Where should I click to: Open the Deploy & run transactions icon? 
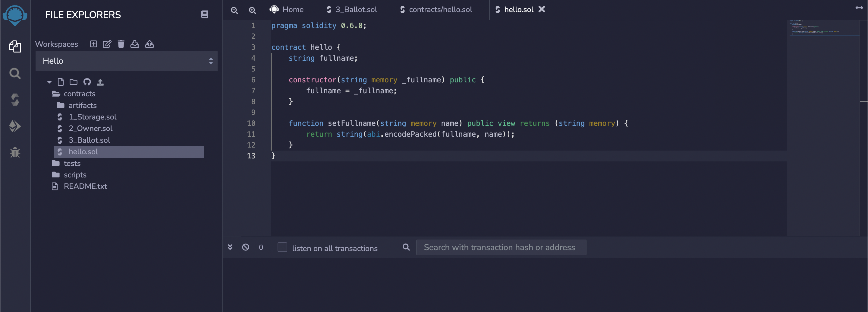[15, 126]
